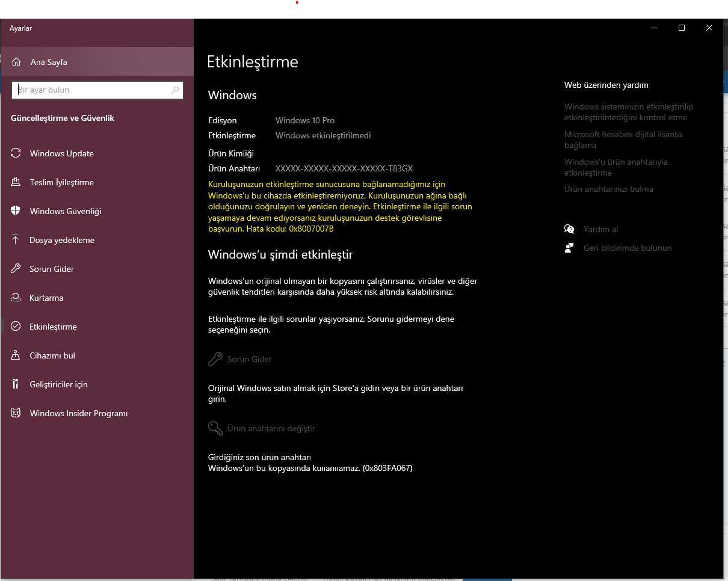Click the Web üzerinden yardım heading
The width and height of the screenshot is (728, 581).
(606, 85)
